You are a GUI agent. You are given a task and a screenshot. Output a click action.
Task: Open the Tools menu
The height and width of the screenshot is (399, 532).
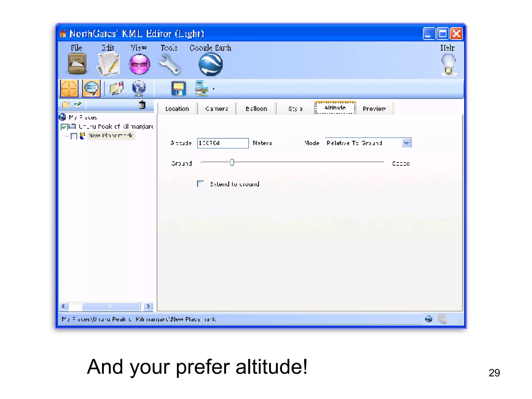(x=169, y=48)
